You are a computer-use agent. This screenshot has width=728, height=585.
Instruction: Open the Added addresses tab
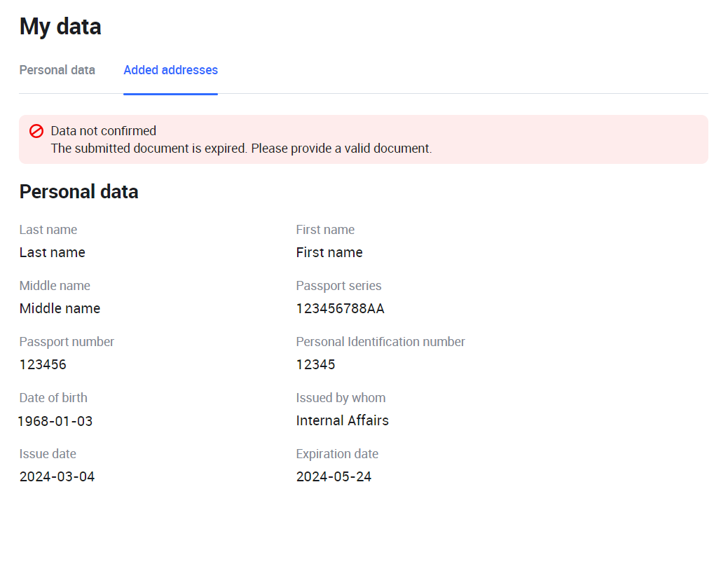tap(170, 70)
